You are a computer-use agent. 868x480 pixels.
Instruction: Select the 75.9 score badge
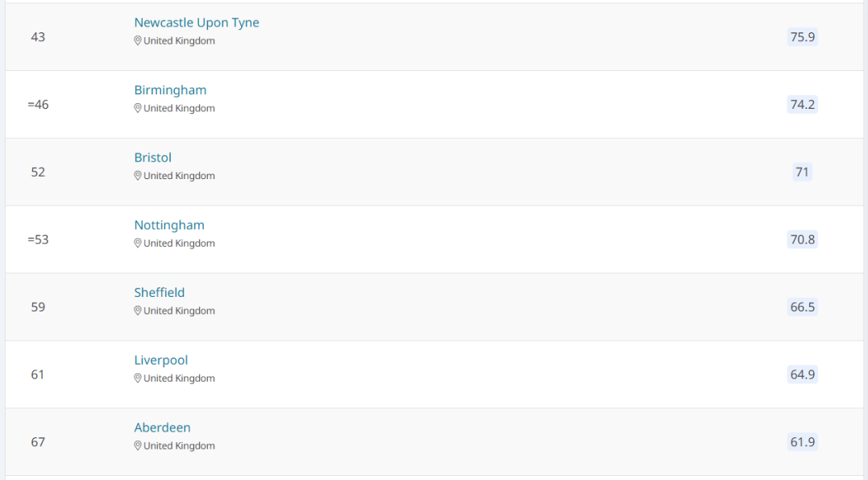coord(802,37)
